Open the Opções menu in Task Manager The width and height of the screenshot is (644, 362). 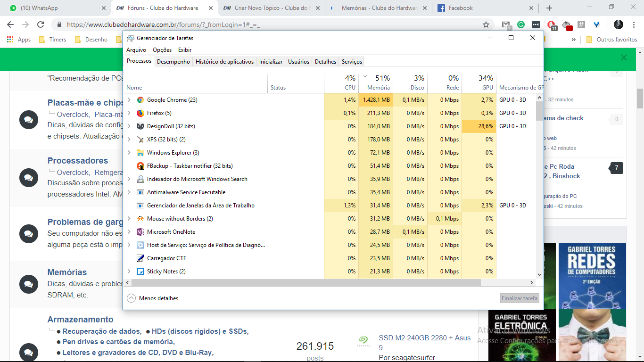tap(162, 50)
